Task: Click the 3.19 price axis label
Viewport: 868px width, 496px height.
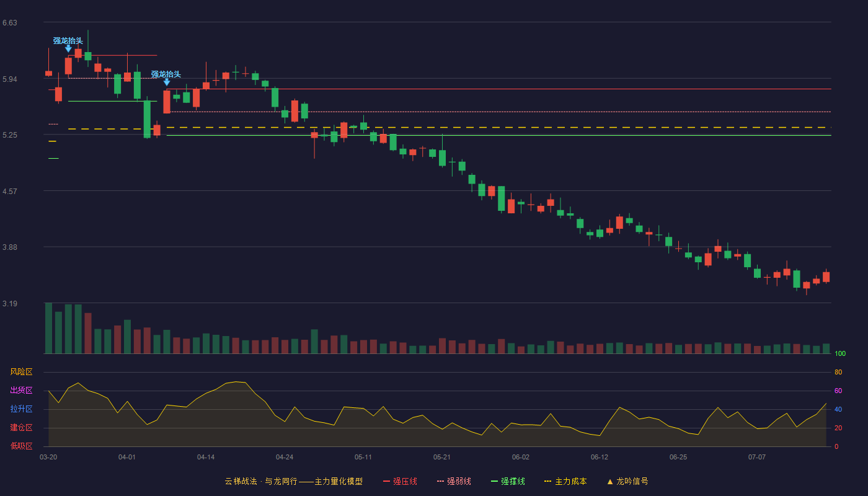Action: pyautogui.click(x=10, y=304)
